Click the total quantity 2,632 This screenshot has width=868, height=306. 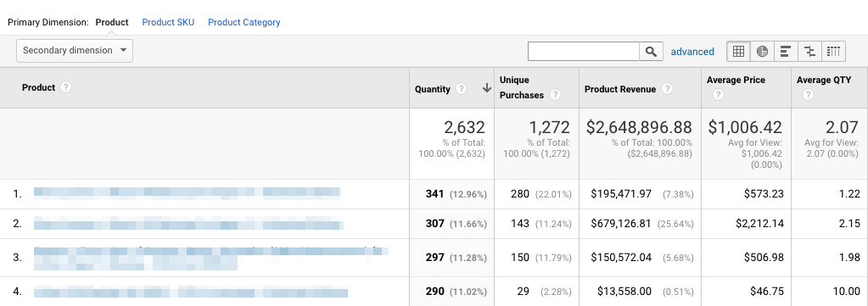click(x=464, y=127)
